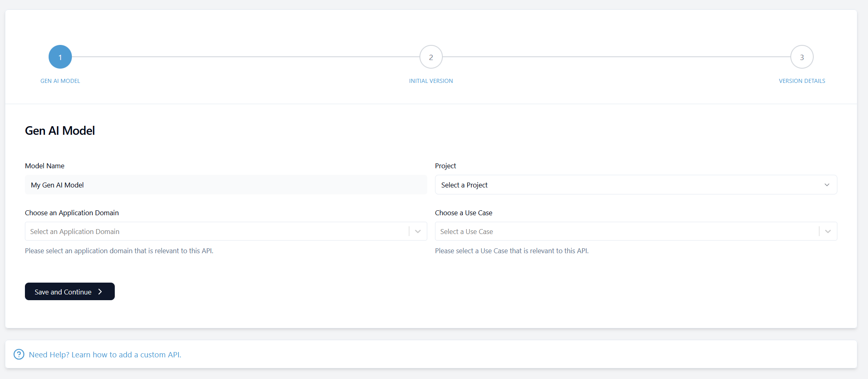Image resolution: width=868 pixels, height=379 pixels.
Task: Open the custom API help link
Action: 105,354
